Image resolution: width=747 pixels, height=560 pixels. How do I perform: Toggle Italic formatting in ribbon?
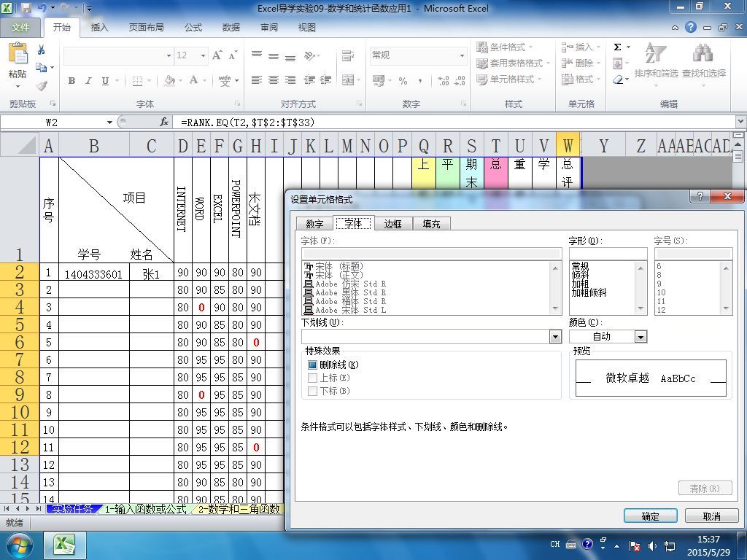pyautogui.click(x=88, y=80)
